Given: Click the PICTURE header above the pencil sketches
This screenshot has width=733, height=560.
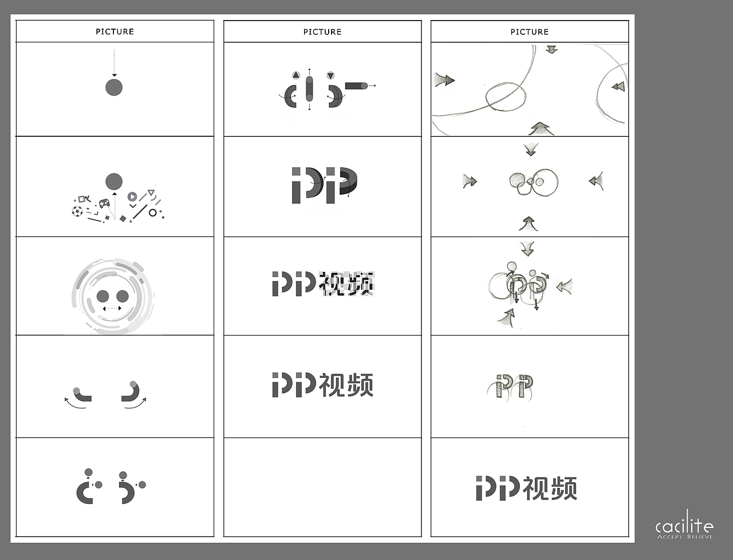Looking at the screenshot, I should [x=530, y=31].
